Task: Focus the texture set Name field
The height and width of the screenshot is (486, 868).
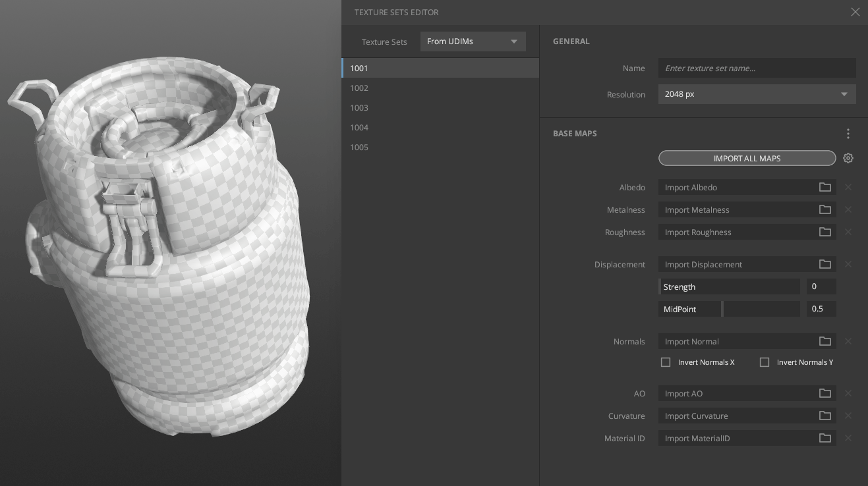Action: (757, 68)
